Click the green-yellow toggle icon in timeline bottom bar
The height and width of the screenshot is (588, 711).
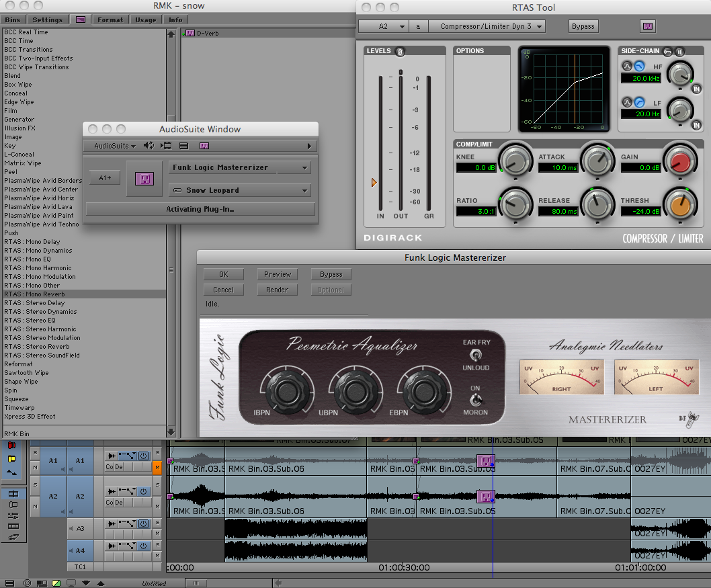click(x=56, y=583)
